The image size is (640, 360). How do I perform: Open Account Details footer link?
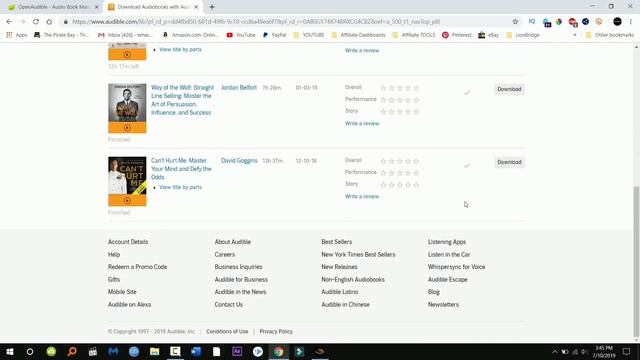point(128,242)
